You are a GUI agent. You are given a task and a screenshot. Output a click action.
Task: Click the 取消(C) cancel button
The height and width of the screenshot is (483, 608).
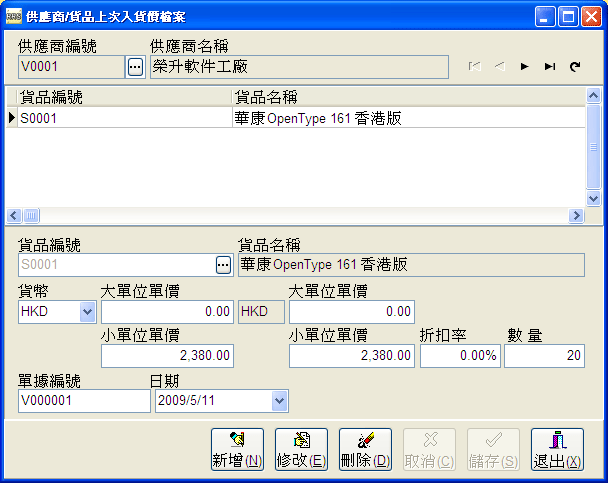coord(429,450)
